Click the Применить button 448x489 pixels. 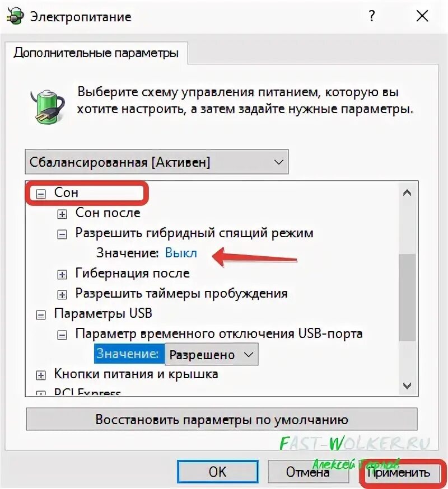coord(399,473)
